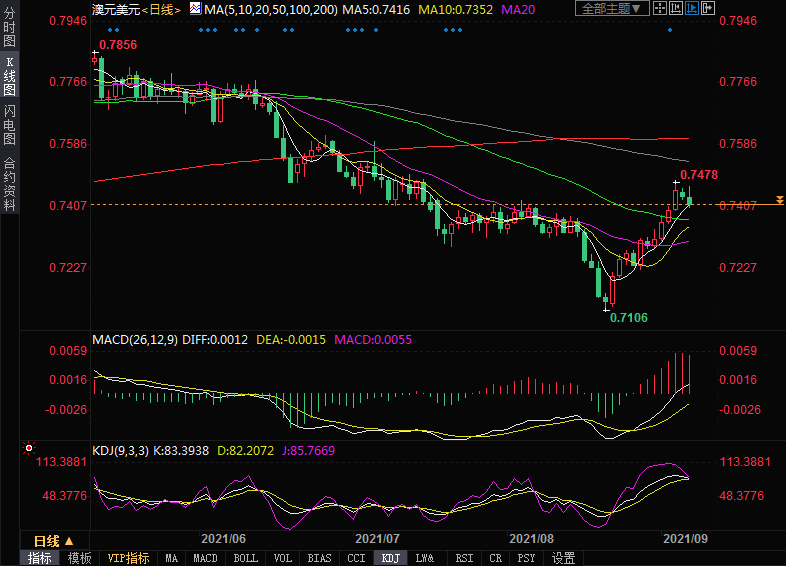Select the 闪电图 tab in sidebar

point(9,123)
